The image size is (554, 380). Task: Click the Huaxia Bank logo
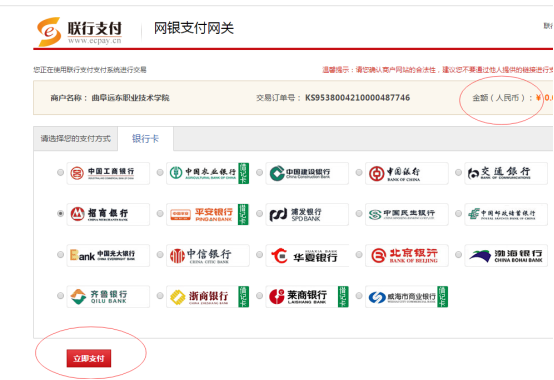point(307,255)
